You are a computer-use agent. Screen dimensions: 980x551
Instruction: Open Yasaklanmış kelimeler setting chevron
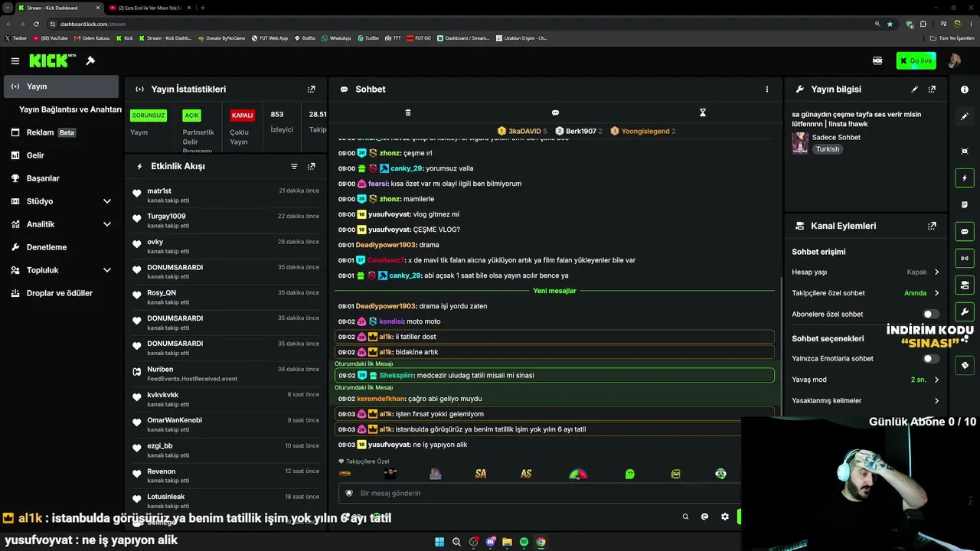coord(936,400)
